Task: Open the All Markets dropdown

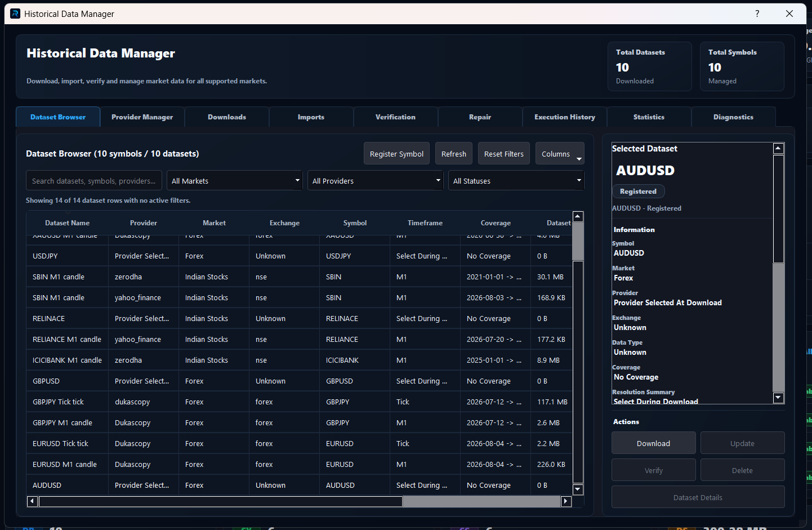Action: [x=234, y=181]
